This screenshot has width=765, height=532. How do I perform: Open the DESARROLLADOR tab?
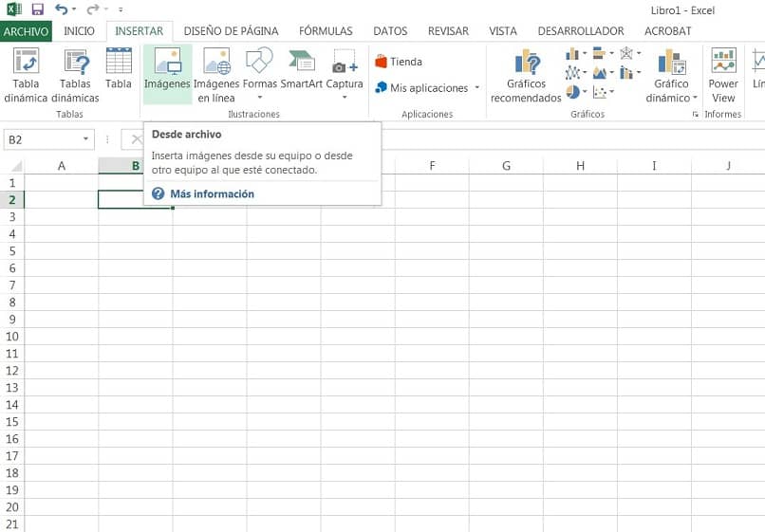pyautogui.click(x=581, y=31)
